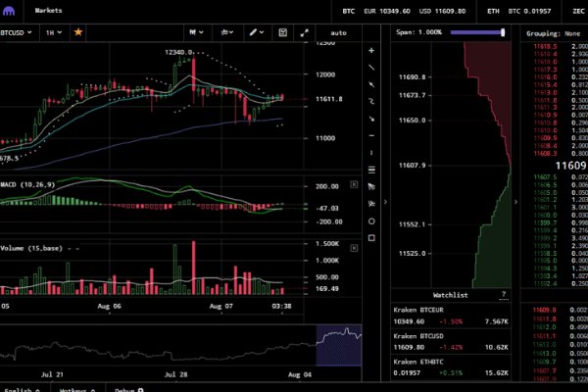Viewport: 588px width, 392px height.
Task: Expand chart to fullscreen
Action: coord(304,32)
